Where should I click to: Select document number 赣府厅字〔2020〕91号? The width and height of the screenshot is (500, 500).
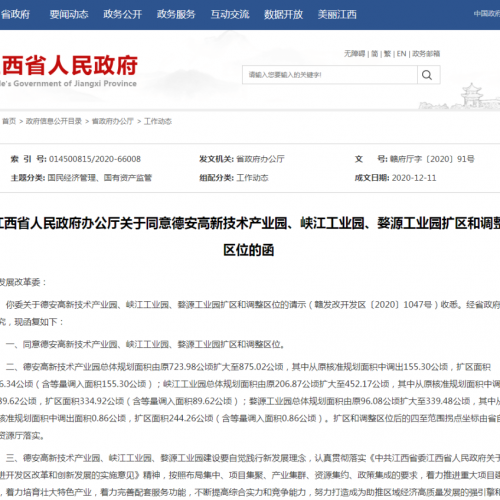point(432,159)
